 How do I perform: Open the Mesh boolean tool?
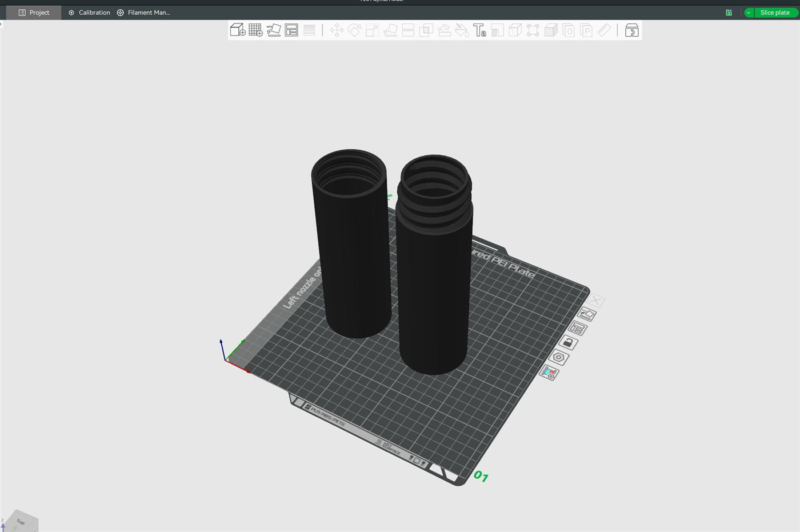[x=426, y=30]
